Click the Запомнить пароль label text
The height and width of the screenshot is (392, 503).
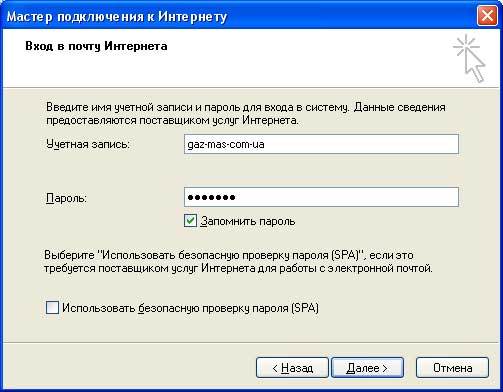pyautogui.click(x=248, y=221)
